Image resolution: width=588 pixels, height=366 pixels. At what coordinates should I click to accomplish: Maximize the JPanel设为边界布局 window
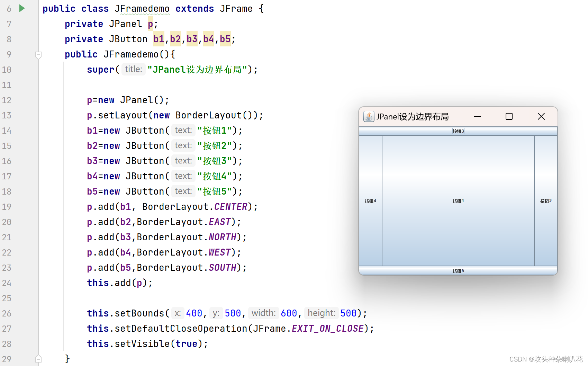click(509, 116)
